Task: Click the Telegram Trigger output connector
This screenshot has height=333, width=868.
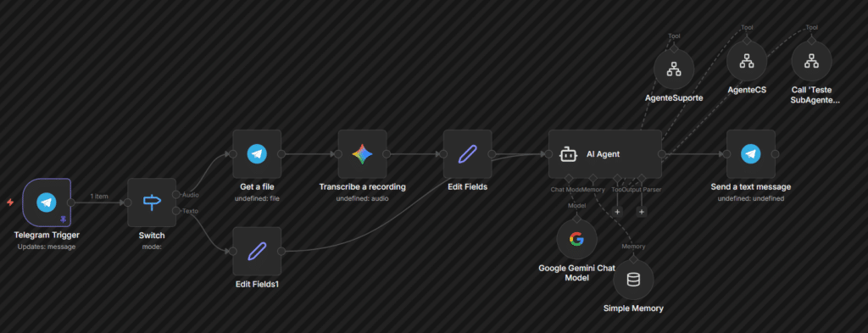Action: [71, 203]
